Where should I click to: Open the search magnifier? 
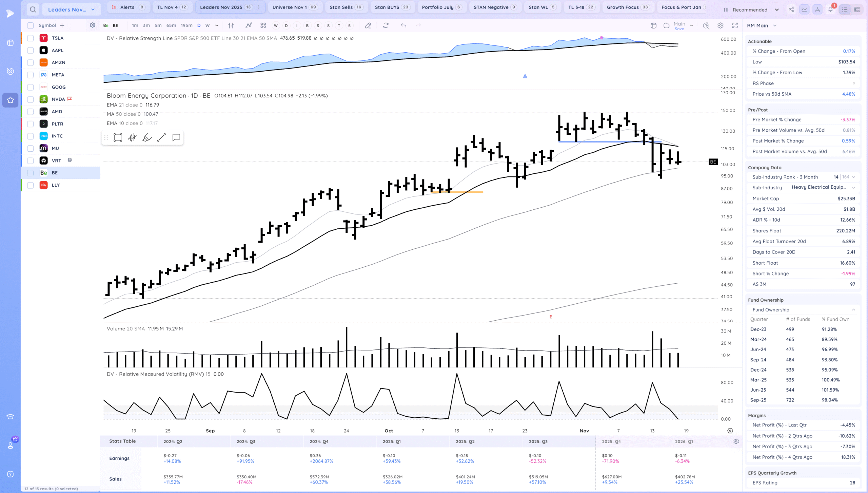pos(33,10)
